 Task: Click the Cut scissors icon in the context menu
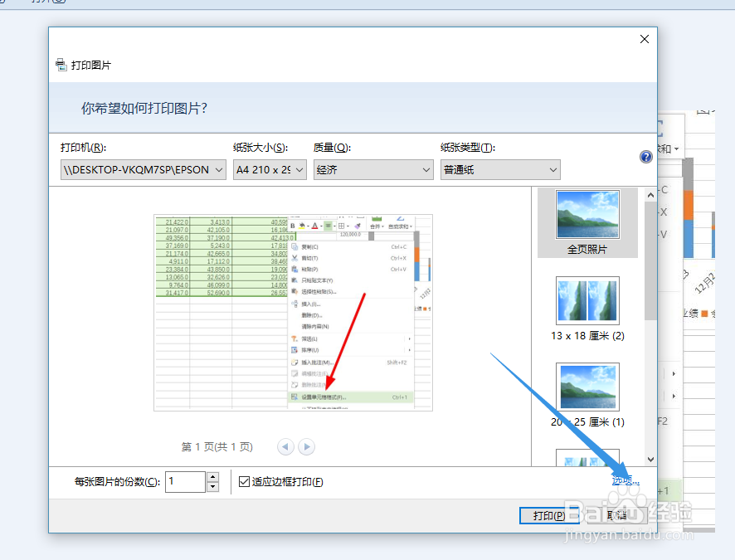pyautogui.click(x=295, y=257)
